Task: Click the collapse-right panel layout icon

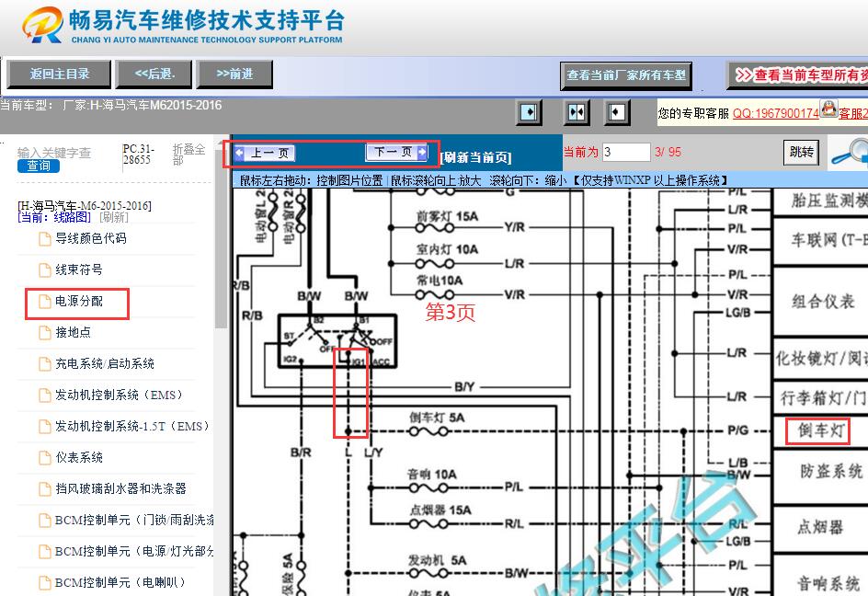Action: pos(617,113)
